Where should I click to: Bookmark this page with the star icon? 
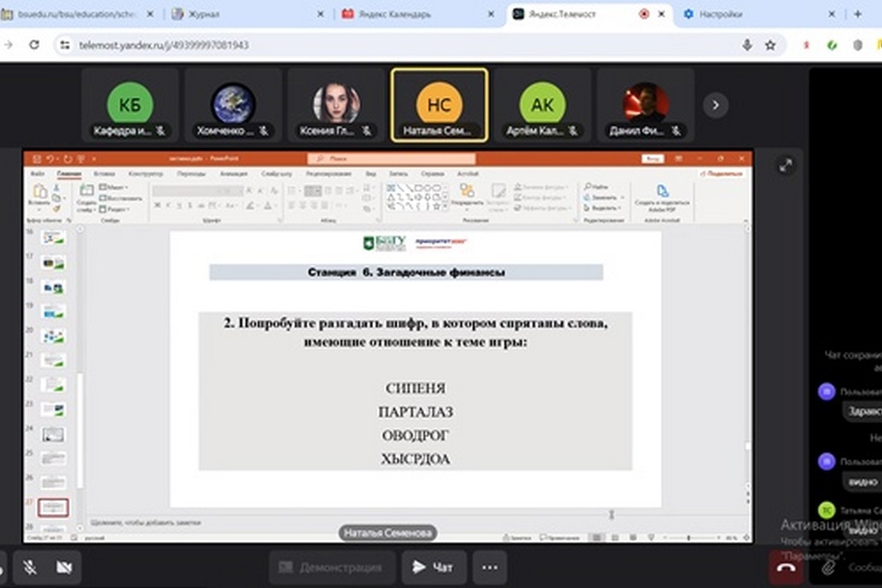[770, 45]
